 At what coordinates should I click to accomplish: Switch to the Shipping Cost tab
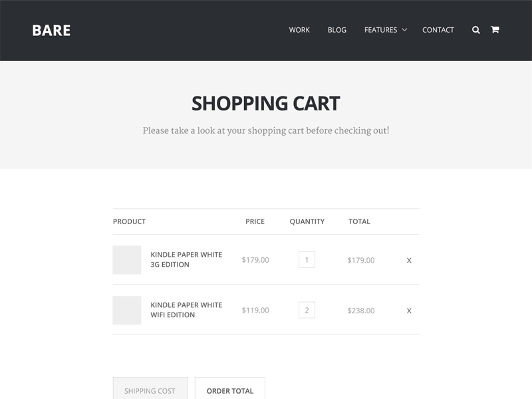150,390
